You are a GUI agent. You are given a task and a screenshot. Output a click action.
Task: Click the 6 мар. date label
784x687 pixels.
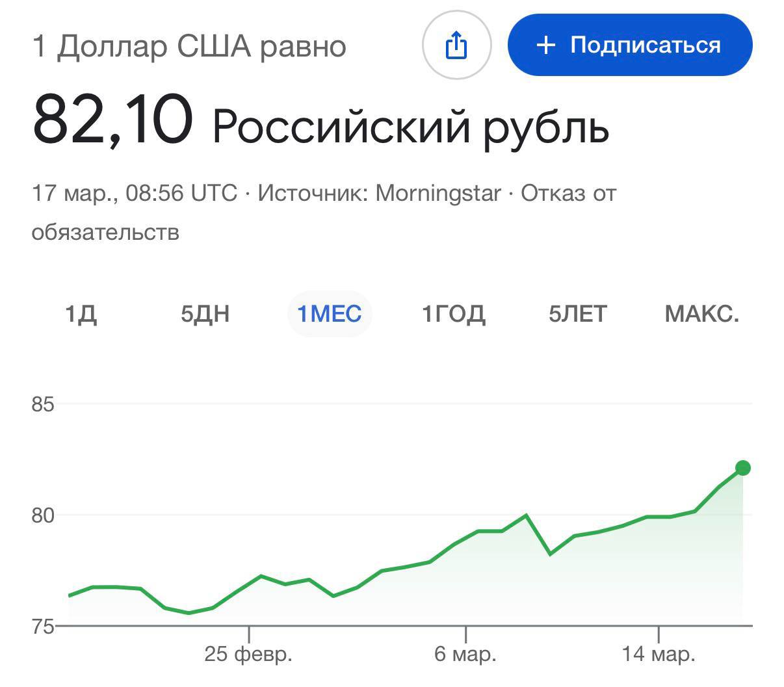[x=465, y=654]
